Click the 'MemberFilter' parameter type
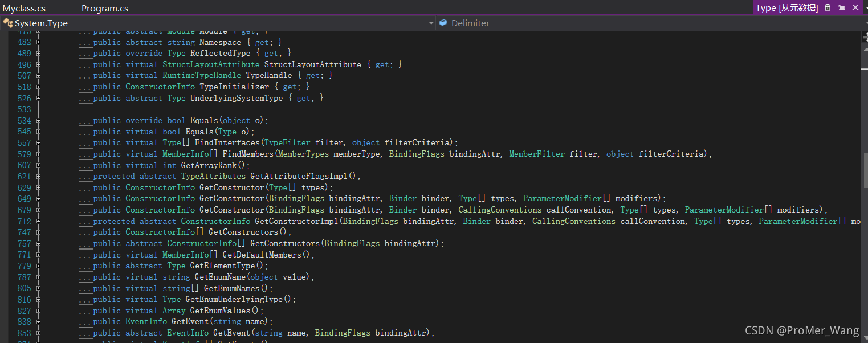This screenshot has width=868, height=343. 537,154
